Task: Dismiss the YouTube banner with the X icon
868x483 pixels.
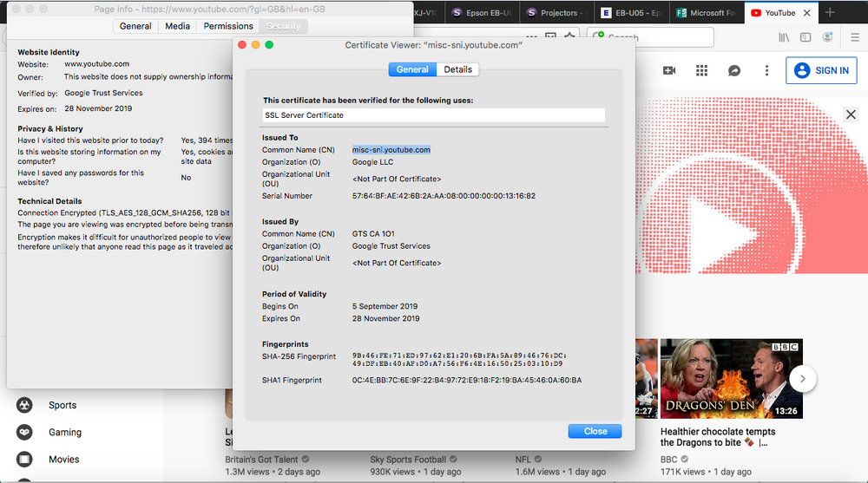Action: point(851,114)
